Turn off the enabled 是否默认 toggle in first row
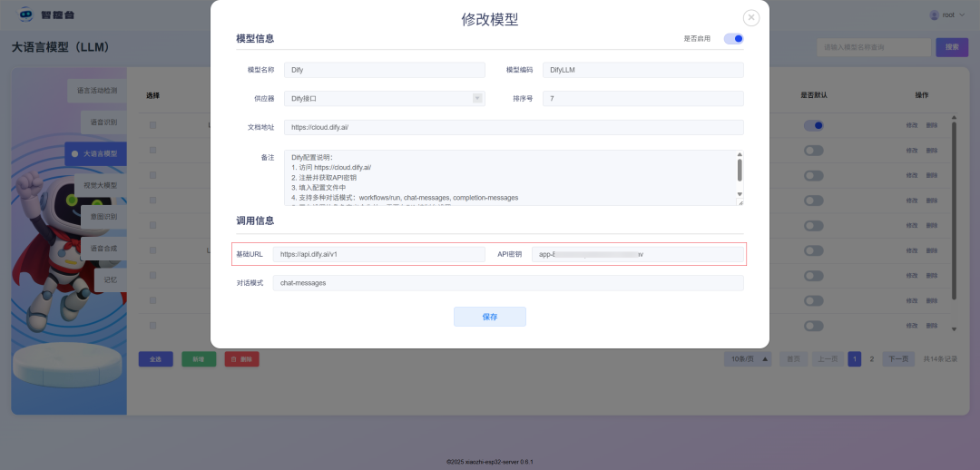 point(814,125)
